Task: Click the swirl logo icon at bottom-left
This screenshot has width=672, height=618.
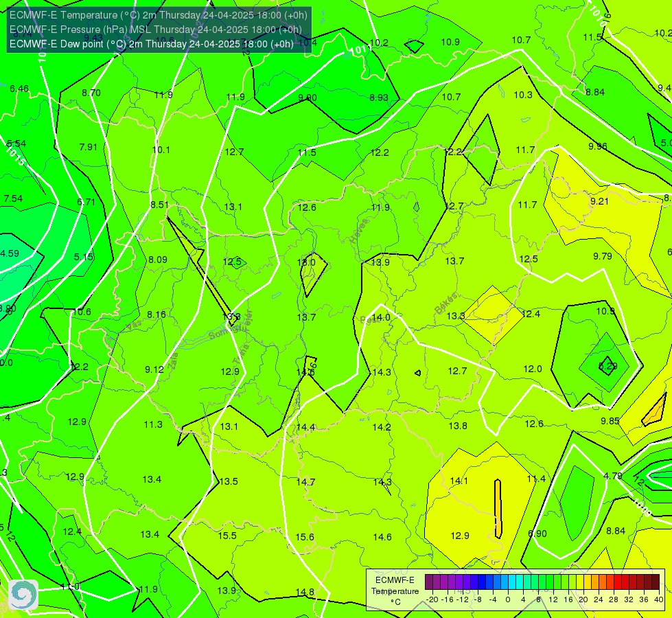Action: click(x=23, y=595)
